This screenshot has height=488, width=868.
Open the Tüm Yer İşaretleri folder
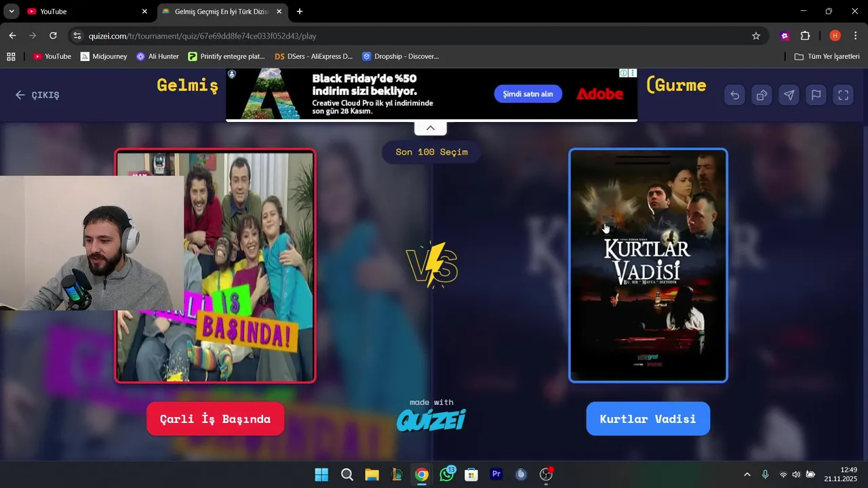[827, 56]
